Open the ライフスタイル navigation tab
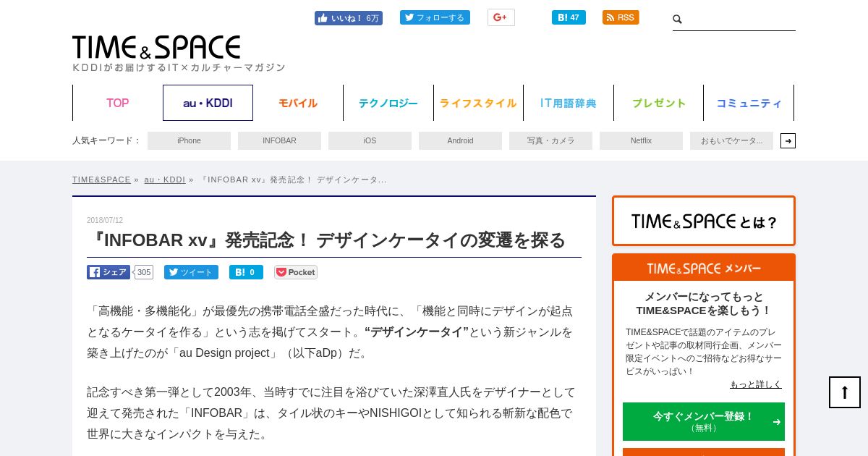The width and height of the screenshot is (868, 456). (x=478, y=103)
